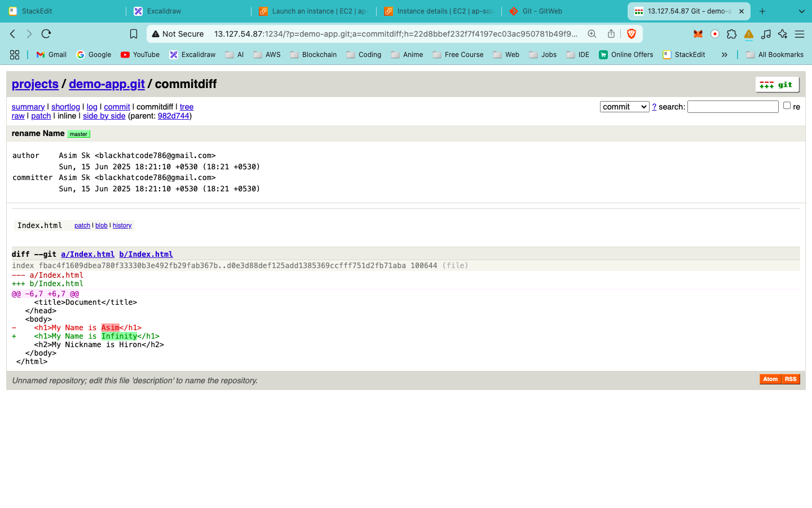Open MetaMask fox extension
This screenshot has height=508, width=812.
[698, 34]
